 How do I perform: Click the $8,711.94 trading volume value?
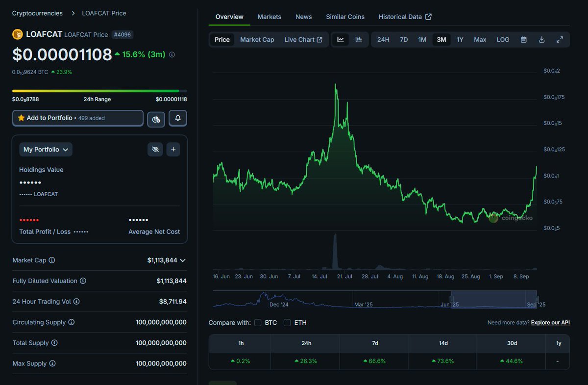click(172, 302)
